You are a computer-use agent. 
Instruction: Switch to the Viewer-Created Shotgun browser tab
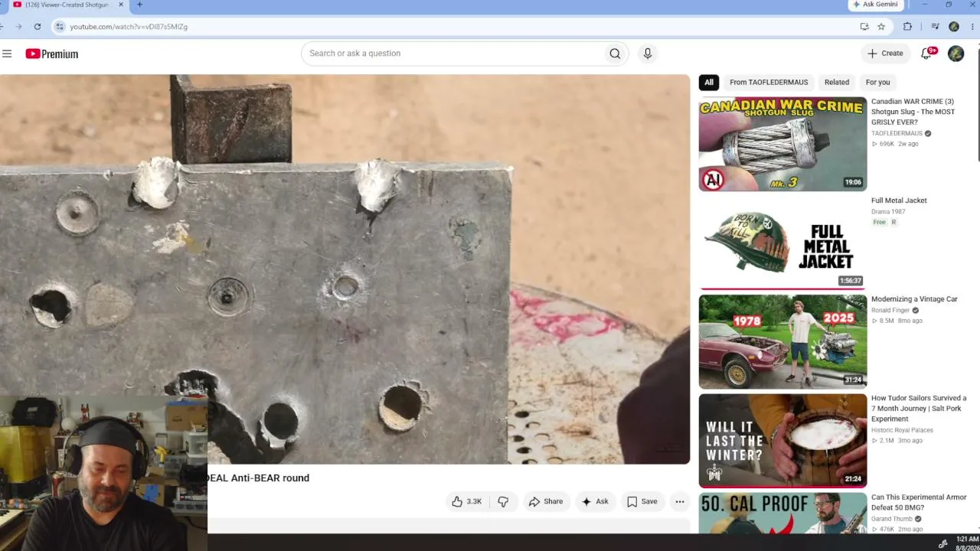[x=67, y=5]
